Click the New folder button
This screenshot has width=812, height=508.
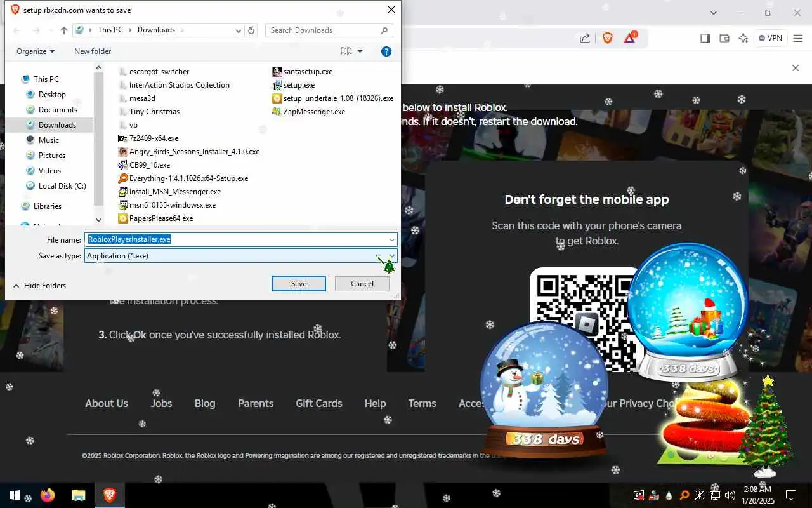(x=93, y=51)
